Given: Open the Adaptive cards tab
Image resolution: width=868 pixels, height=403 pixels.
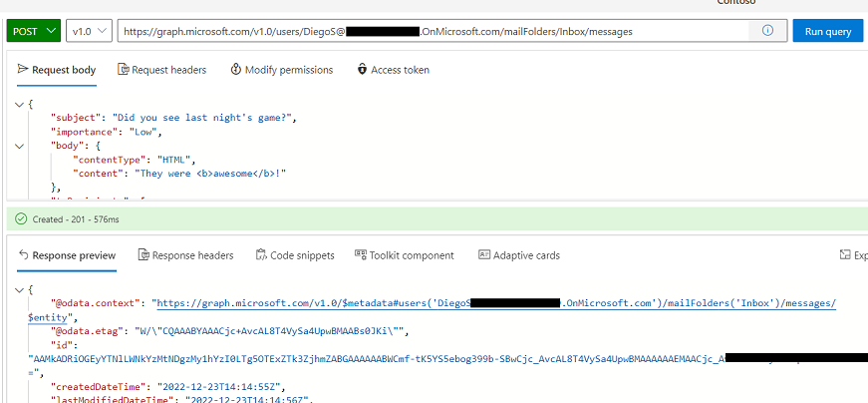Looking at the screenshot, I should tap(519, 255).
